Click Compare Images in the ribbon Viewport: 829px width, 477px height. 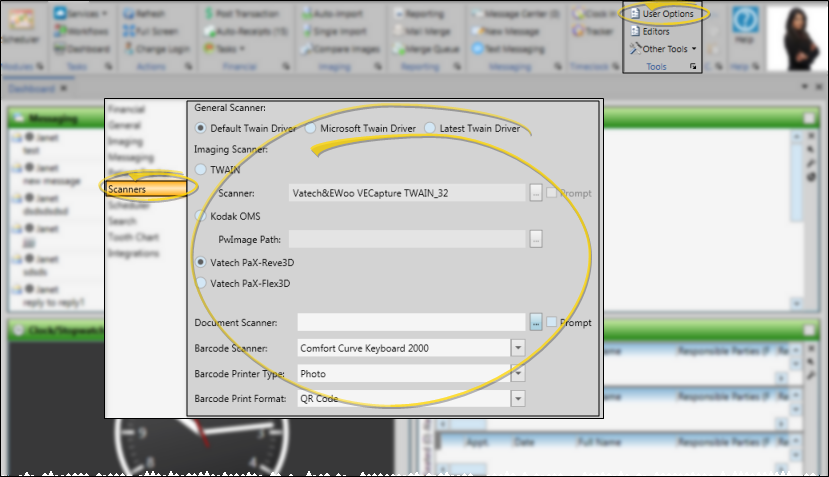click(340, 49)
